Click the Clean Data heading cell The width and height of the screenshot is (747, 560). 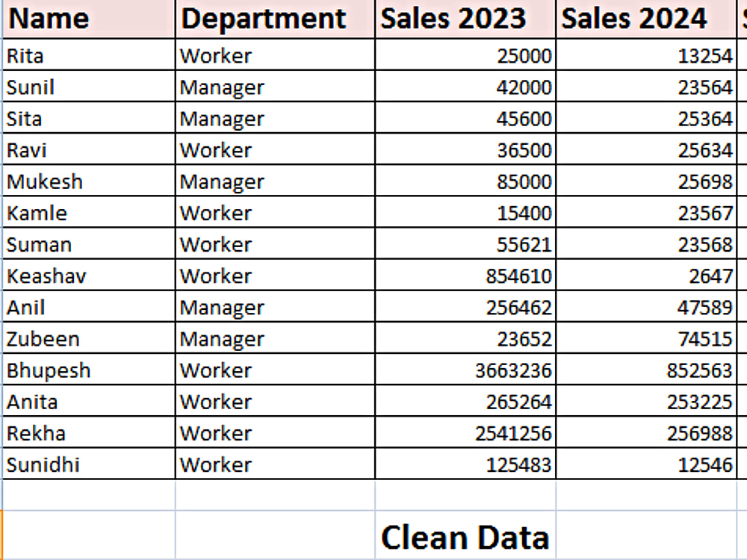(x=465, y=535)
